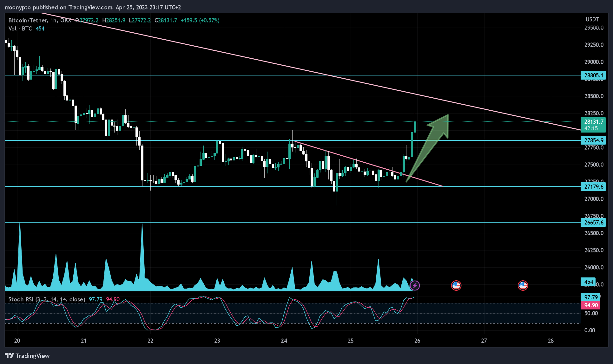The width and height of the screenshot is (613, 364).
Task: Select the 27854.9 resistance level label
Action: [x=593, y=140]
